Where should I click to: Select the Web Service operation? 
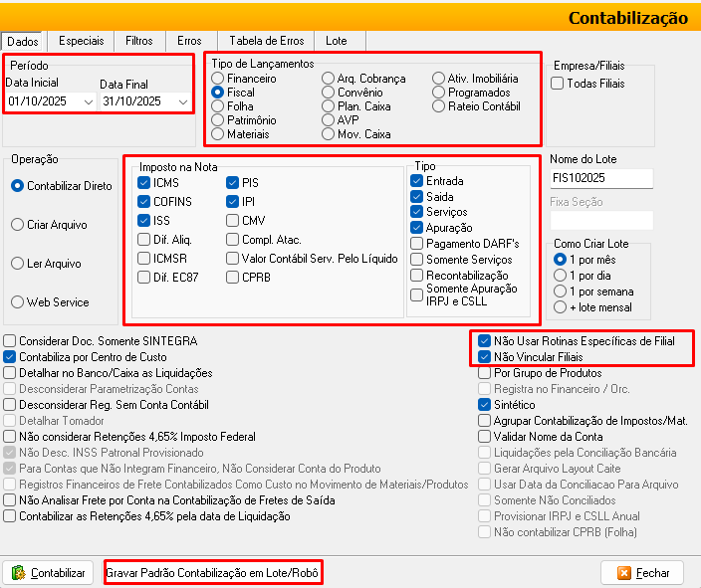(17, 302)
